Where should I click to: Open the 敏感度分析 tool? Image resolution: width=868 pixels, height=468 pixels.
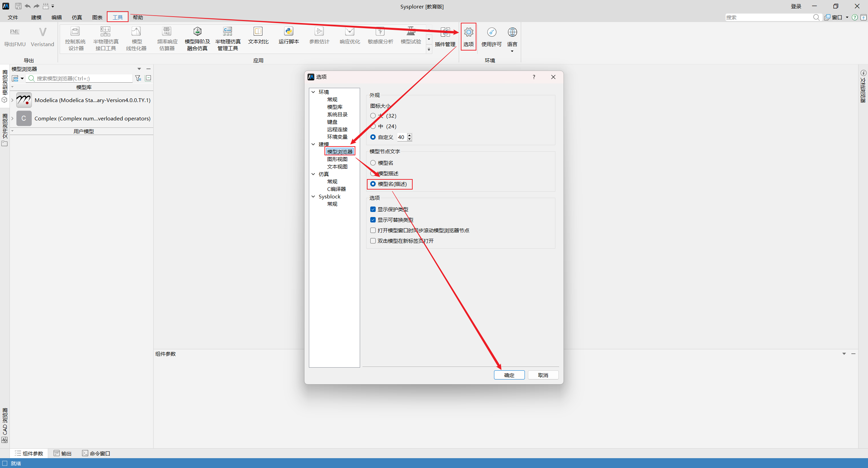click(x=380, y=35)
